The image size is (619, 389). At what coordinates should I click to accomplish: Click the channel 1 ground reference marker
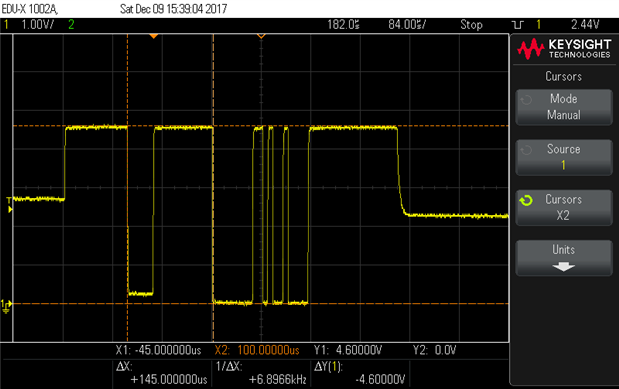point(6,306)
